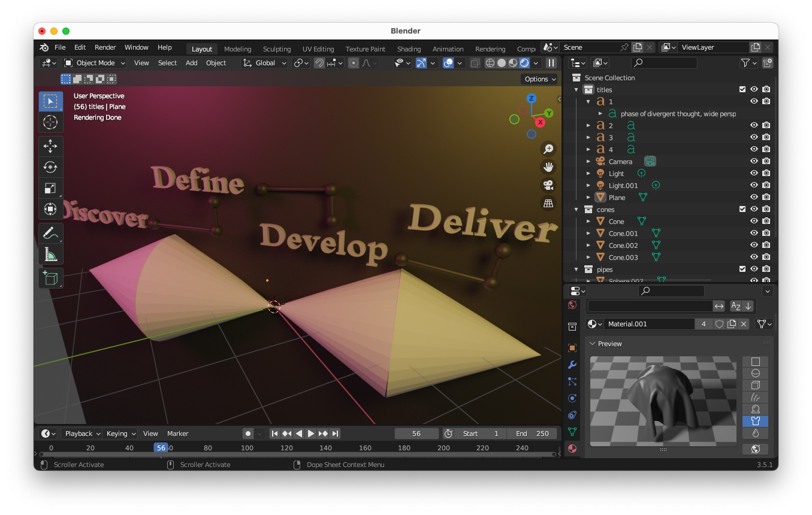Screen dimensions: 812x515
Task: Open the Object Mode dropdown
Action: 95,63
